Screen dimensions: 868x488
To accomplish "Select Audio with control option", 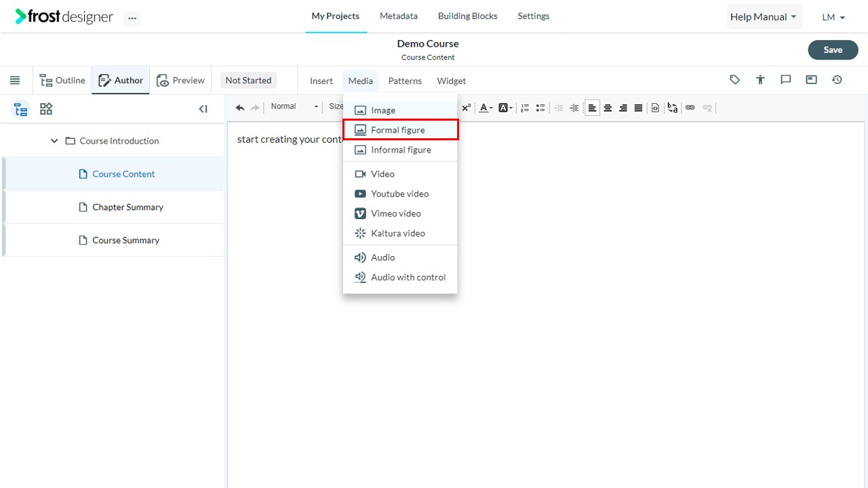I will point(400,277).
